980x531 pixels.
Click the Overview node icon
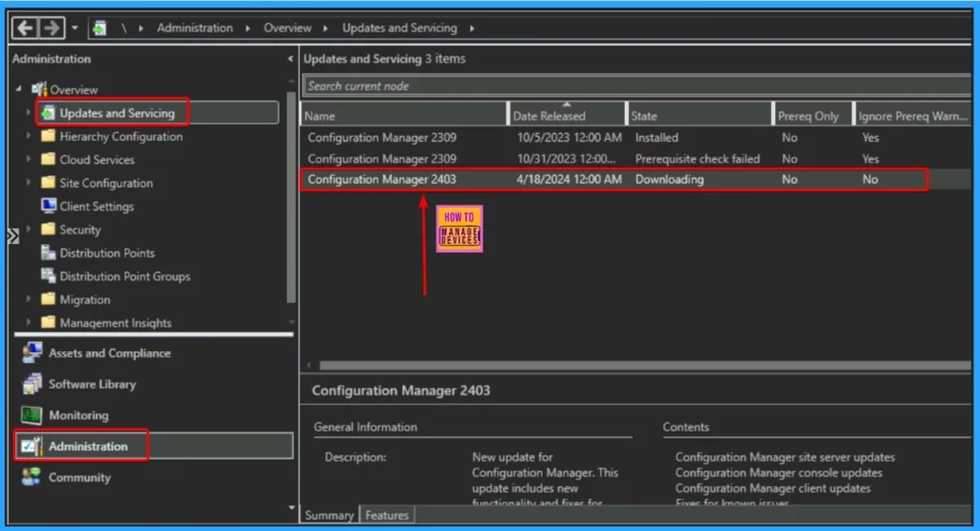(39, 89)
